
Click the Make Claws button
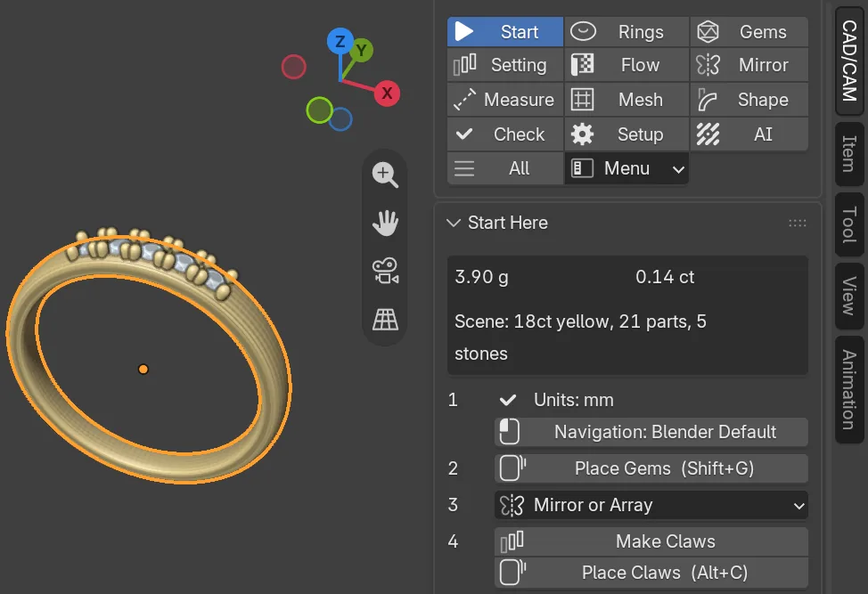[x=651, y=541]
